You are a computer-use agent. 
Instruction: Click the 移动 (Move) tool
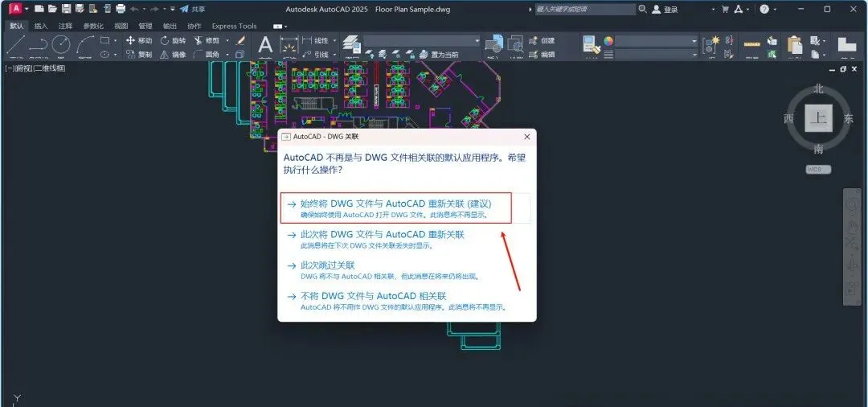pos(139,40)
